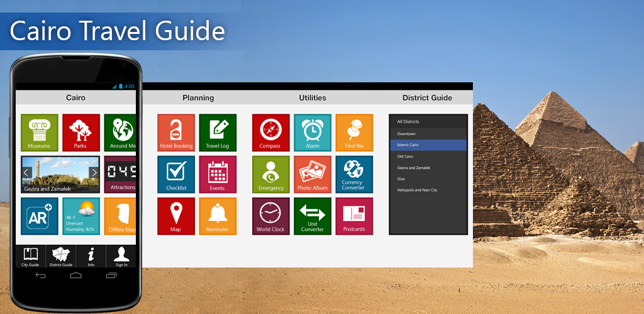Open the Around Me tile

coord(120,133)
